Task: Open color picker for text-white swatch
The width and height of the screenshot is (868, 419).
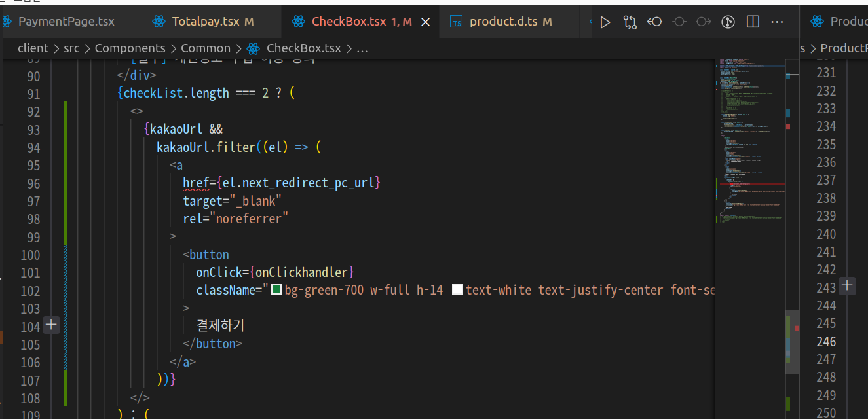Action: click(458, 289)
